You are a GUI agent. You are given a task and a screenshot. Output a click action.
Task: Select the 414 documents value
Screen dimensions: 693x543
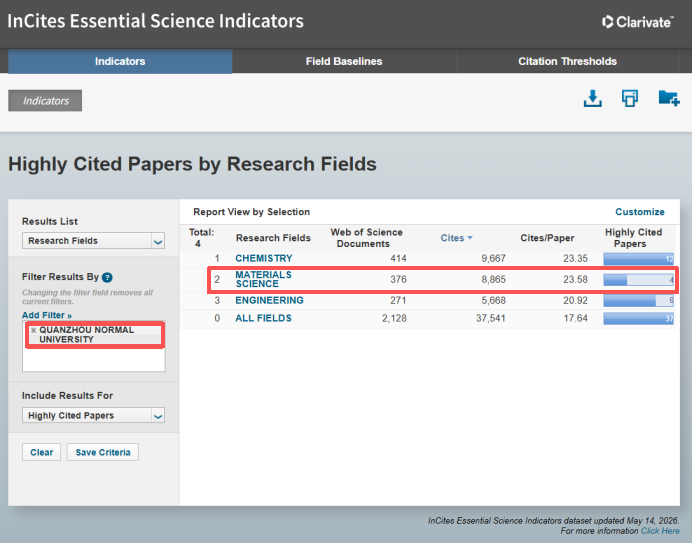(x=398, y=258)
